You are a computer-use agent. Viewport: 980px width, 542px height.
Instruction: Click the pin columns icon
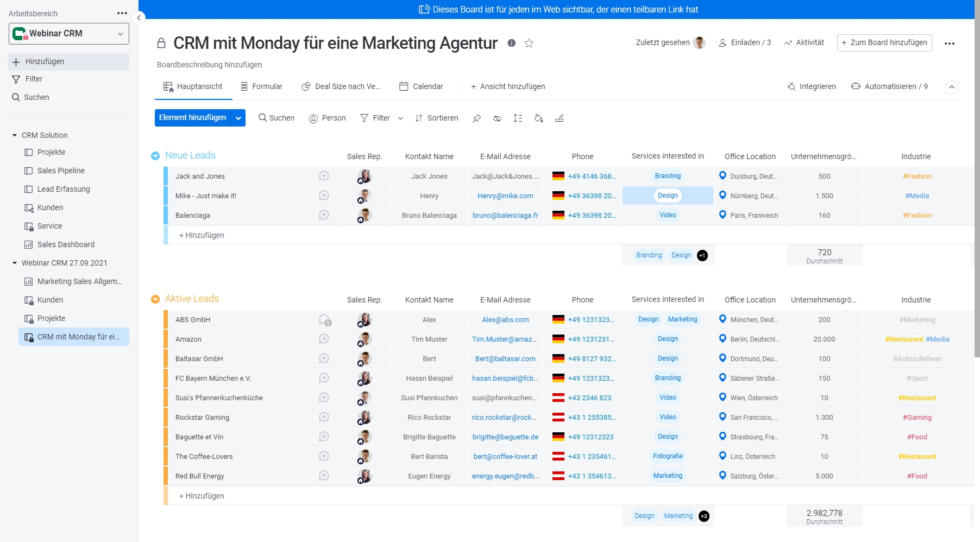tap(476, 118)
